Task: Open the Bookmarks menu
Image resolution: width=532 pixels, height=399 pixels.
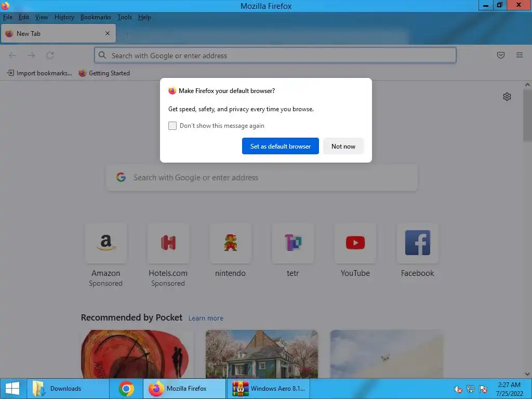Action: [96, 17]
